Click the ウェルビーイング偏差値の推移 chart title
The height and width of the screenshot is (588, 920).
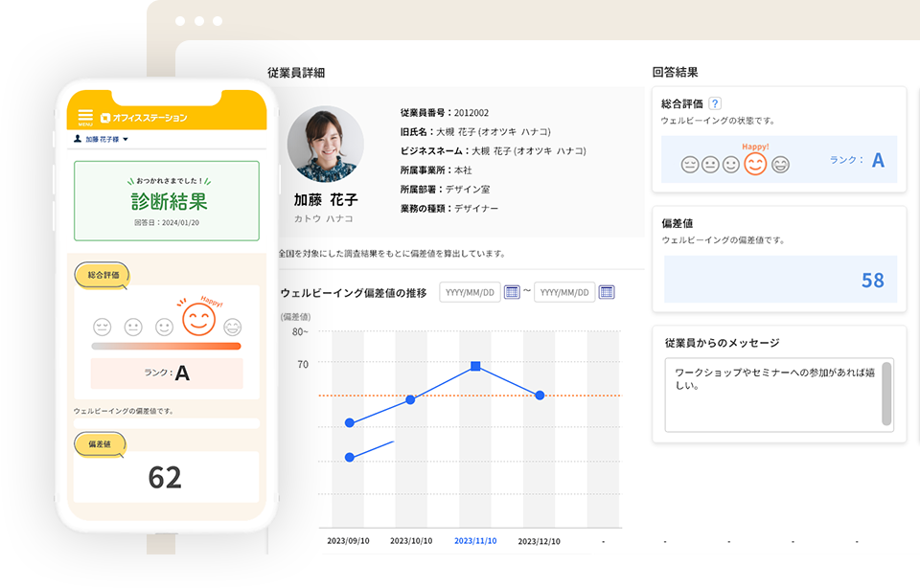coord(354,292)
